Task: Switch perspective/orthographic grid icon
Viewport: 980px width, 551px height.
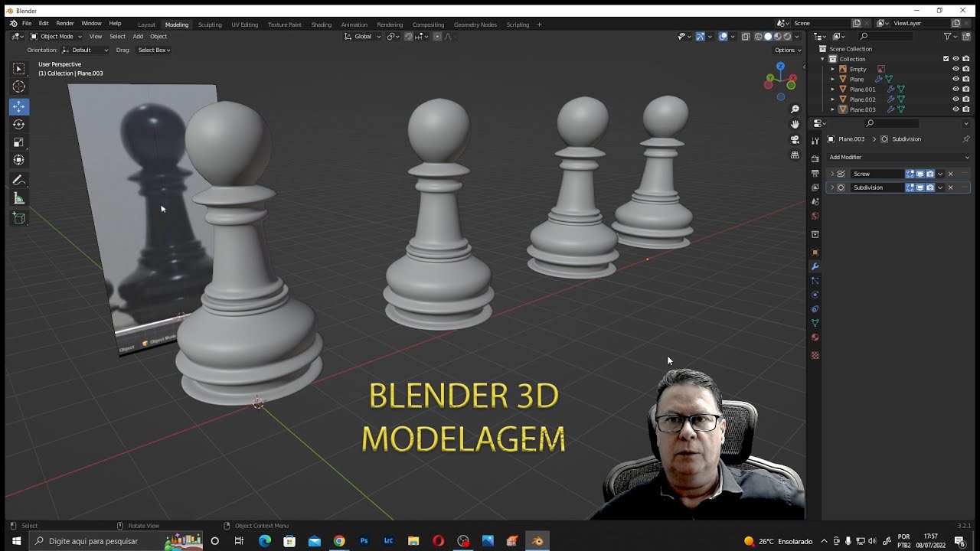Action: [795, 155]
